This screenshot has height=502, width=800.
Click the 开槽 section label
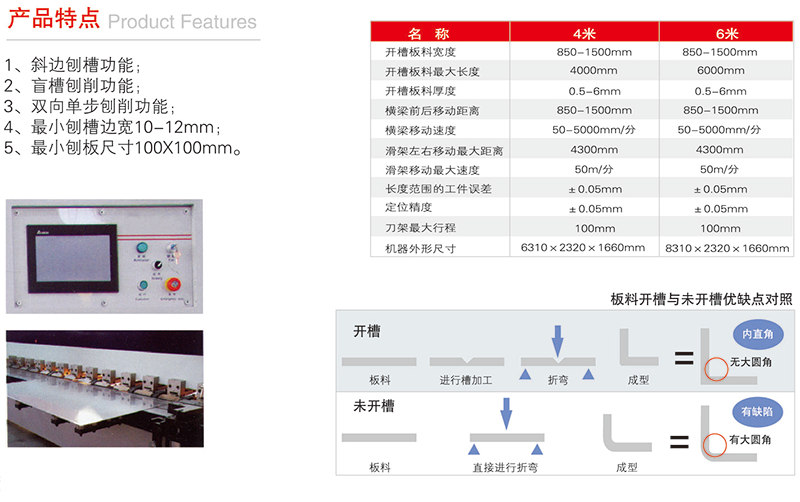pos(367,331)
